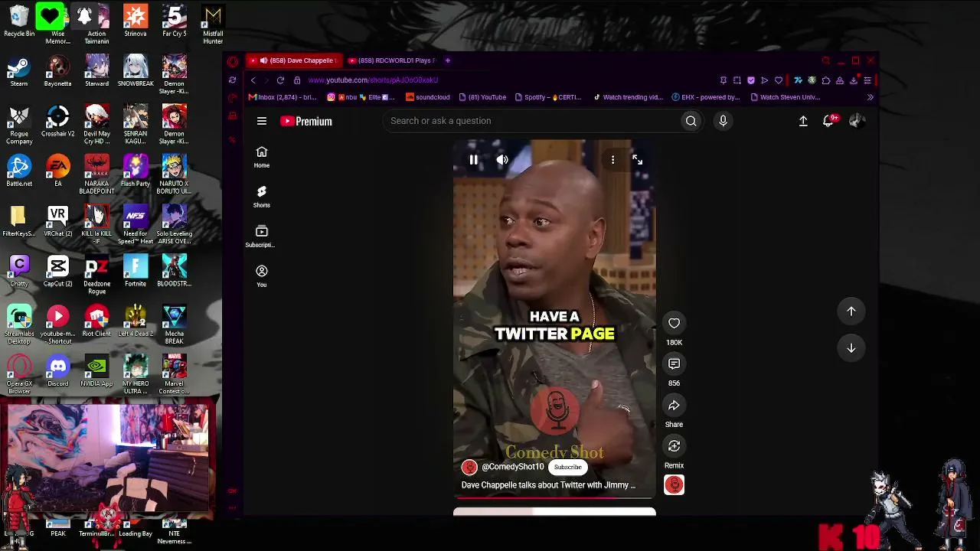Open the Opera GX easy setup menu
980x551 pixels.
(x=867, y=80)
